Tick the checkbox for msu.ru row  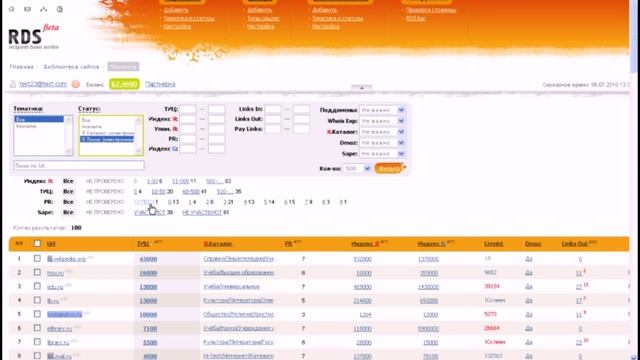click(x=37, y=272)
